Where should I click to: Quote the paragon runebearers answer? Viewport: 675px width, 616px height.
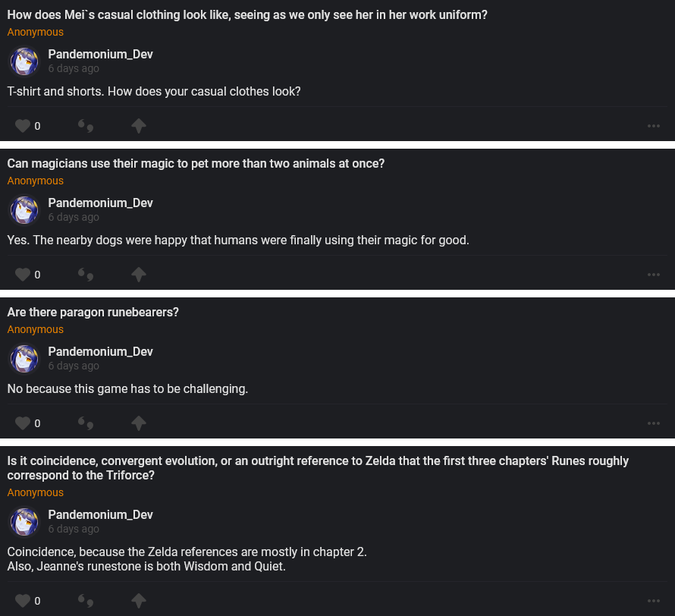tap(86, 423)
